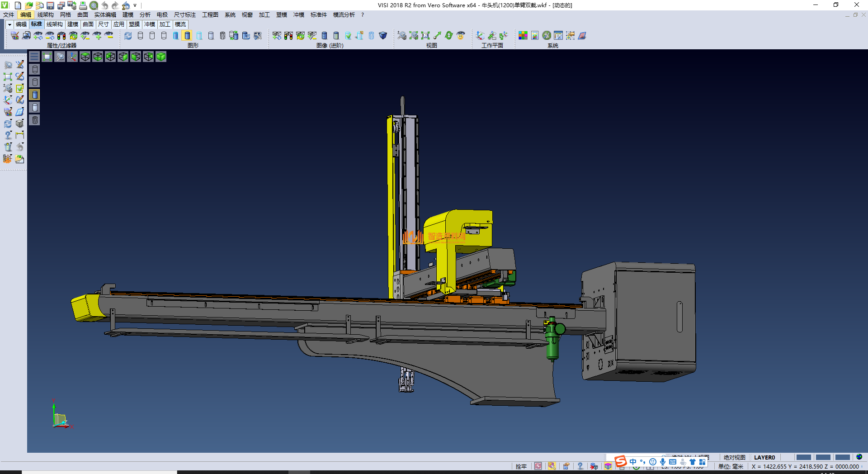Open the color palette grid icon
This screenshot has width=868, height=474.
click(x=523, y=35)
